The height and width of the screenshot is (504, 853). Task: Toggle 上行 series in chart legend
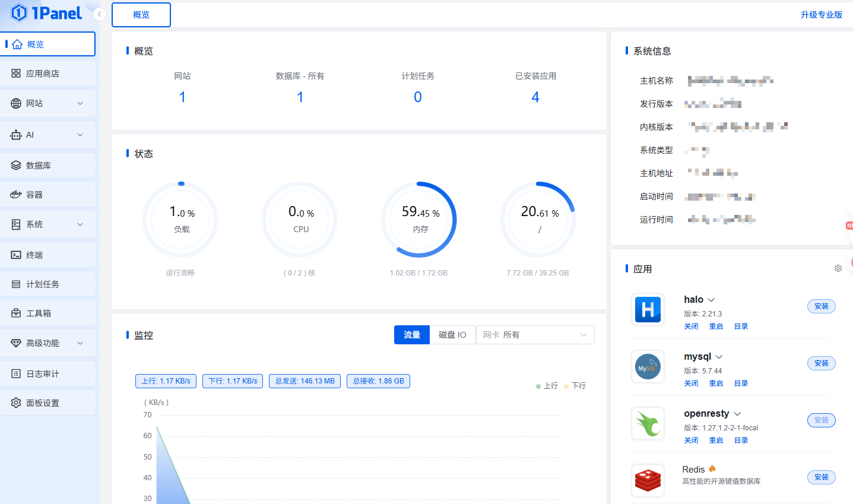click(x=547, y=386)
